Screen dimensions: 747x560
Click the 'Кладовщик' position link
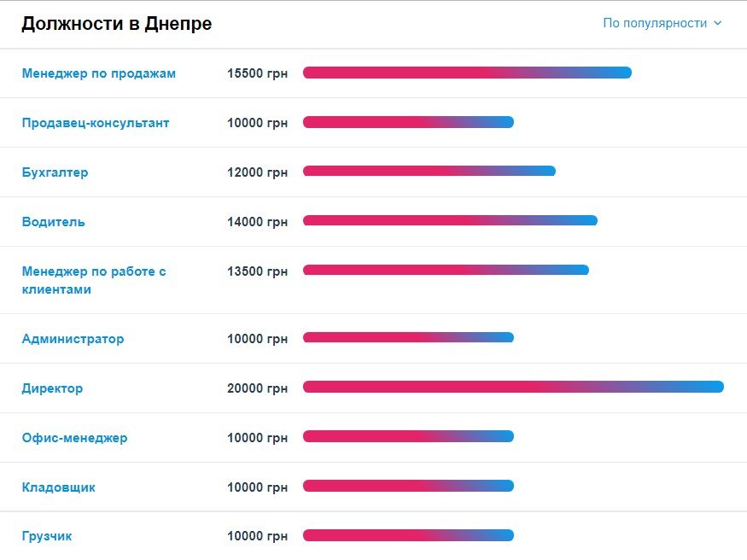pos(58,487)
